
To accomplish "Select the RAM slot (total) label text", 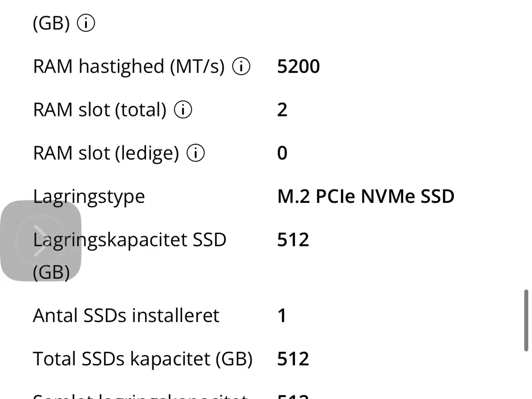I will [99, 110].
